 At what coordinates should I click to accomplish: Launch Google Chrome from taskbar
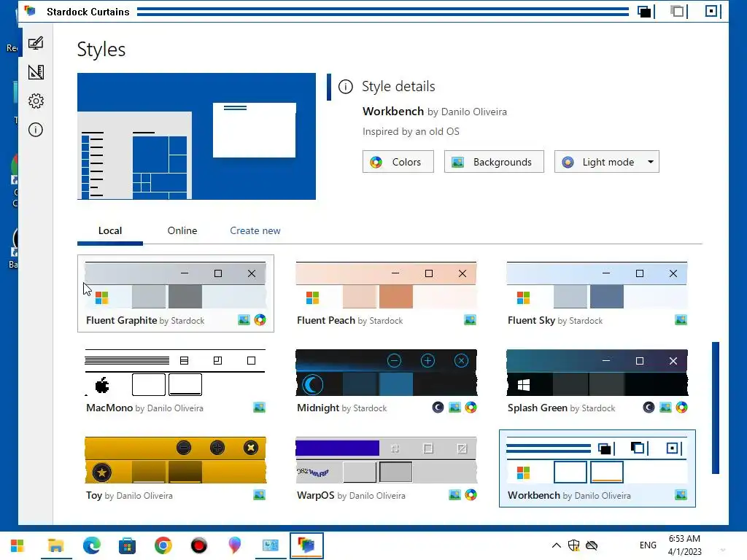coord(163,545)
